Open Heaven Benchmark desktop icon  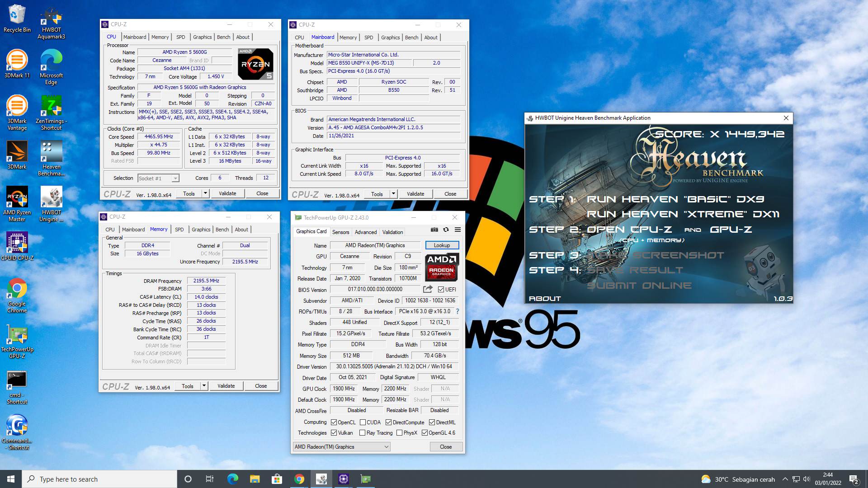click(x=51, y=159)
